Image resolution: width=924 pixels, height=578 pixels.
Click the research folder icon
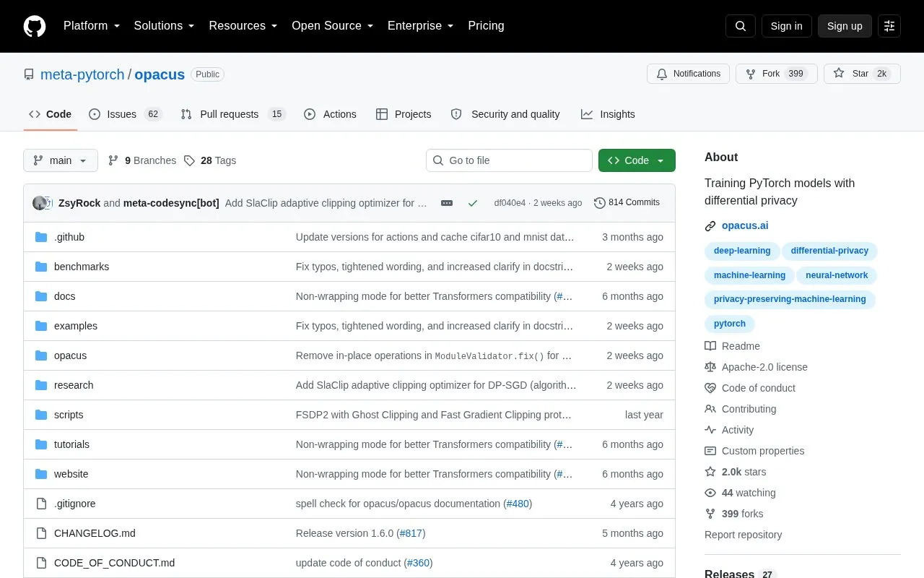41,385
